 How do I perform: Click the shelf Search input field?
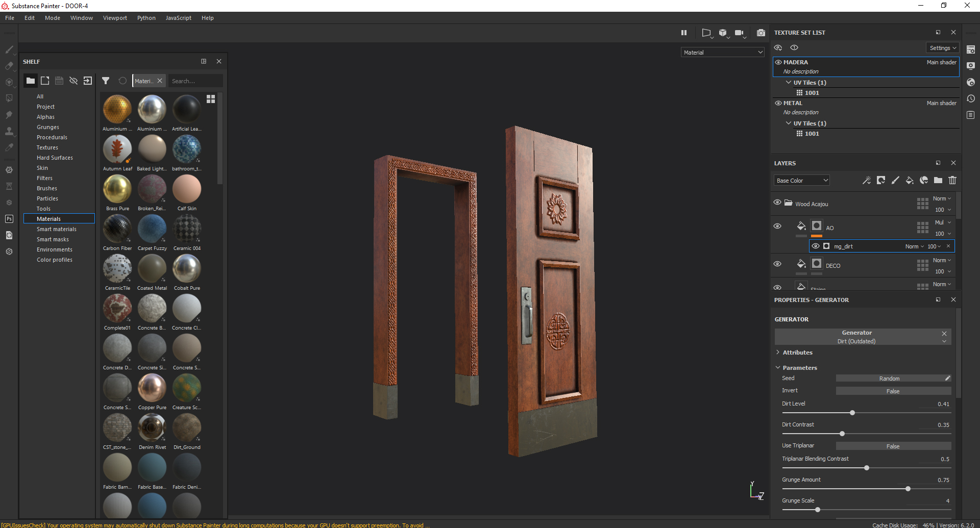[195, 81]
